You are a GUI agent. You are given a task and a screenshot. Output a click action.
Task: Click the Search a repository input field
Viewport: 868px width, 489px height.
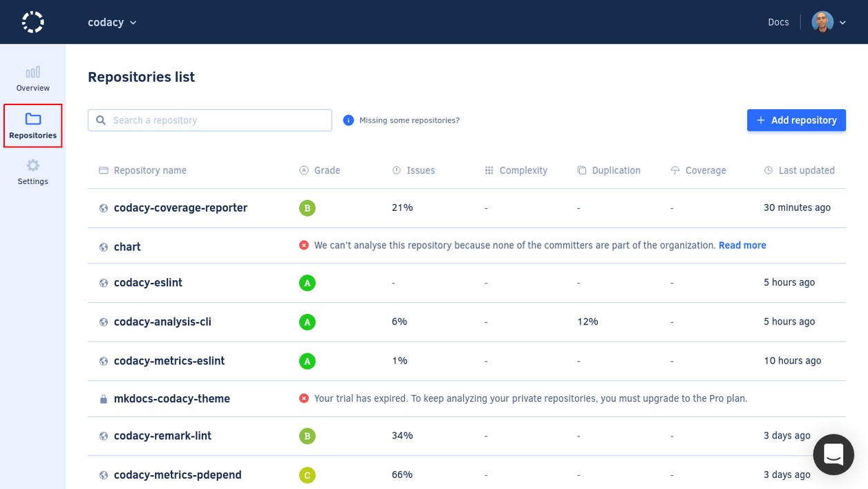[x=209, y=120]
